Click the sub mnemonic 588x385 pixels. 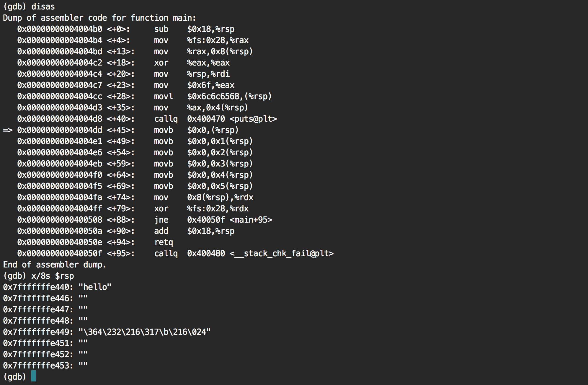[x=161, y=29]
